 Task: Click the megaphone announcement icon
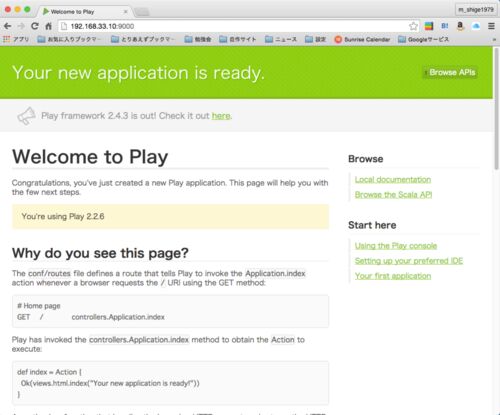[x=27, y=116]
